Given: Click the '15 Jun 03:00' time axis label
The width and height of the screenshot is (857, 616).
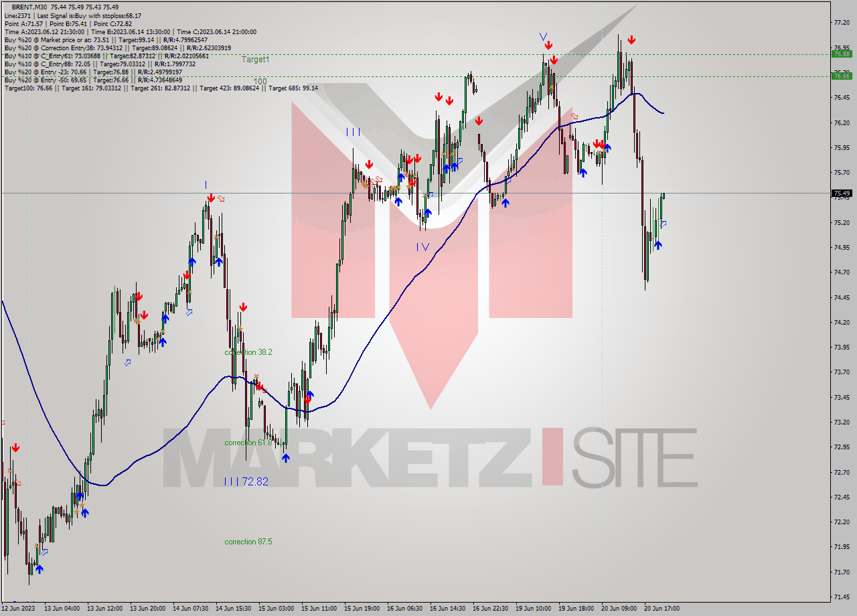Looking at the screenshot, I should point(277,609).
